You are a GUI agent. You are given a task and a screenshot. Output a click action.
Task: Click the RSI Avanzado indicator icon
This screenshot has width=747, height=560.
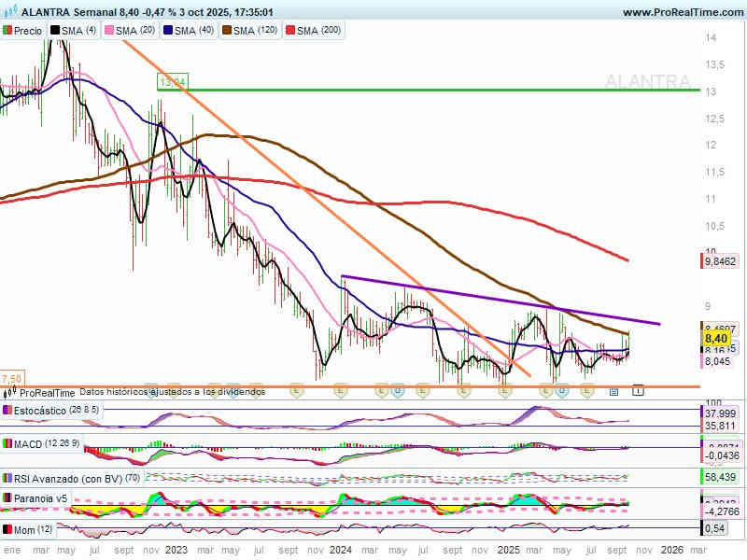click(7, 479)
